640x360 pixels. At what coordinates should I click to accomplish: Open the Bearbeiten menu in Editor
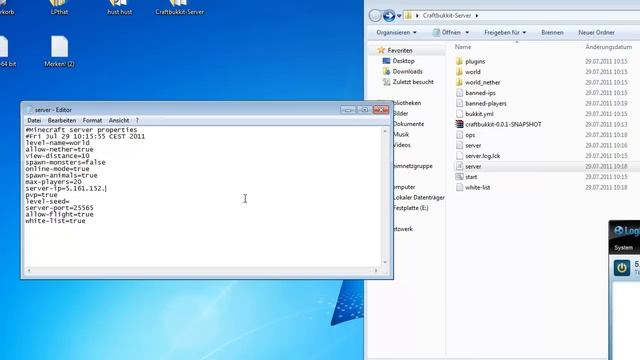pos(62,120)
